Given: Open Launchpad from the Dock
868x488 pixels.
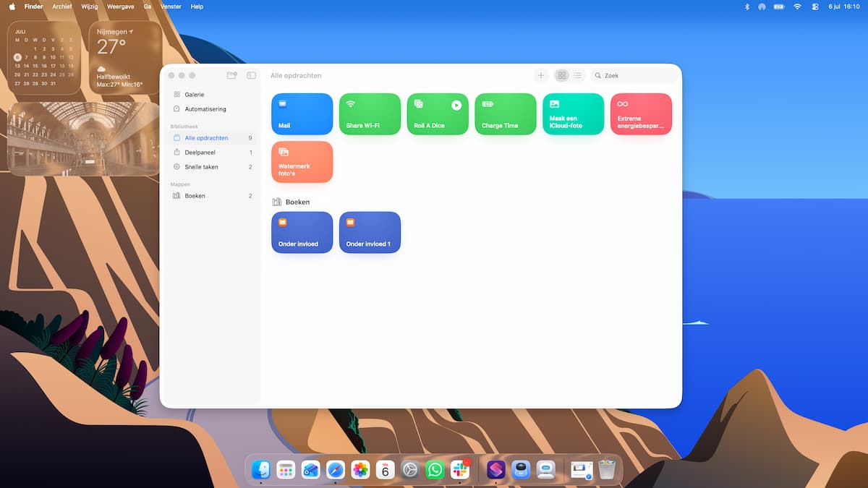Looking at the screenshot, I should [286, 470].
